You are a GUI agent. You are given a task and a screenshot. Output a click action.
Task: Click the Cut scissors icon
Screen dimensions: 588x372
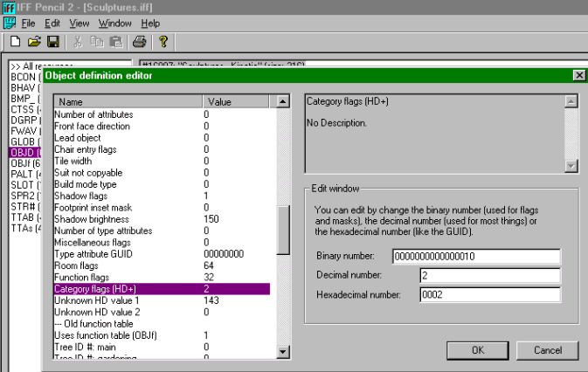[x=78, y=42]
